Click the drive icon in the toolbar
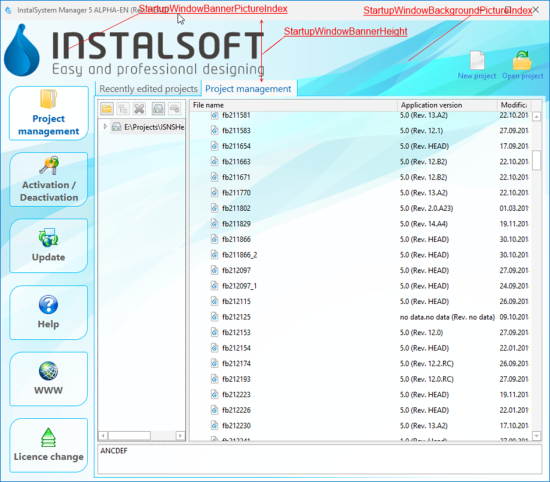550x482 pixels. coord(158,109)
